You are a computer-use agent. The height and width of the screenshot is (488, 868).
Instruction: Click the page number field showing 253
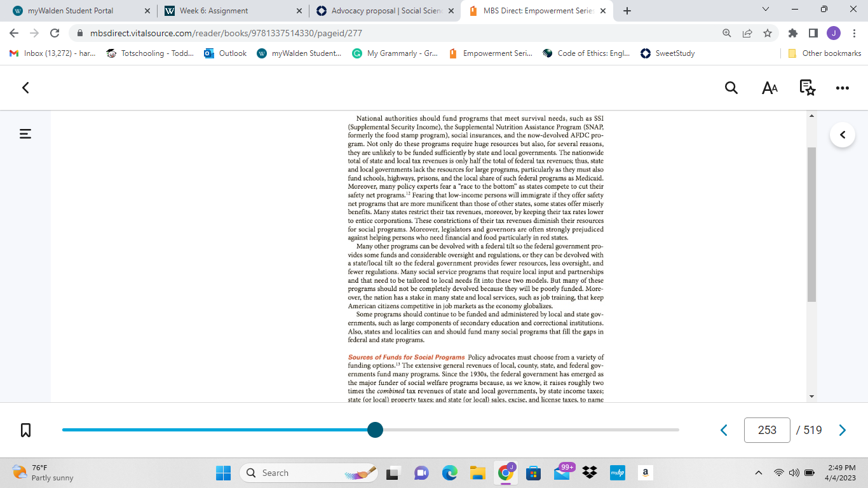click(x=767, y=430)
